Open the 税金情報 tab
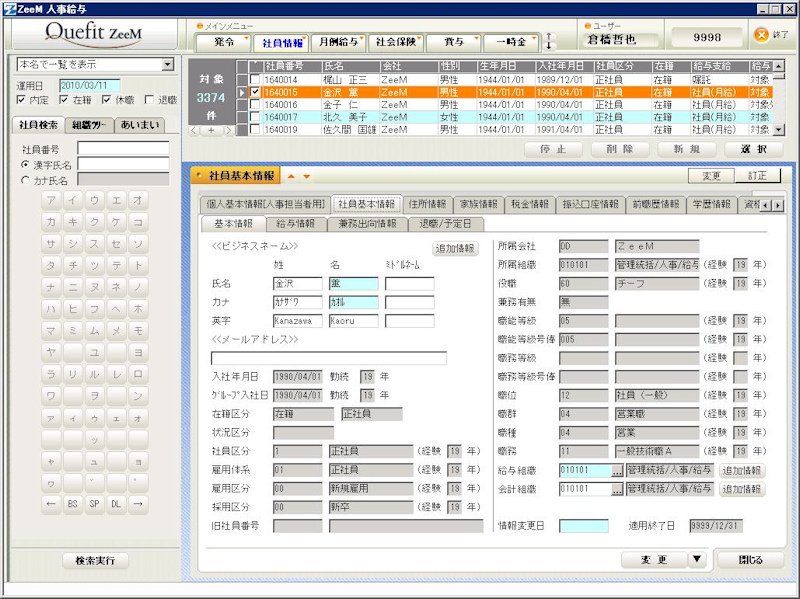800x599 pixels. (x=530, y=205)
